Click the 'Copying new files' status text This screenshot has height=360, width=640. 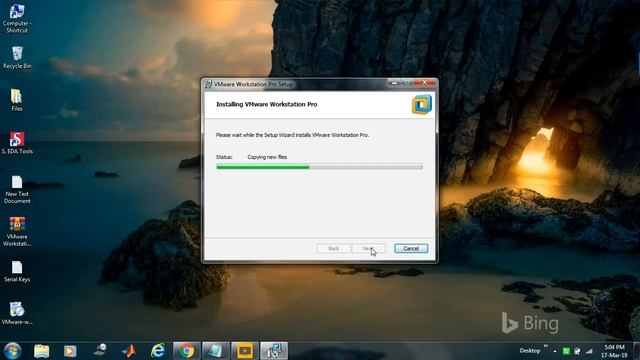click(x=267, y=157)
